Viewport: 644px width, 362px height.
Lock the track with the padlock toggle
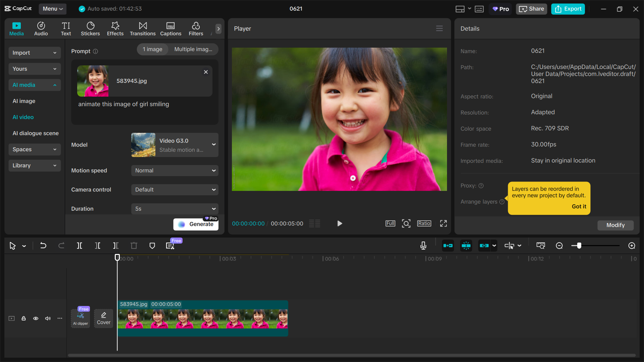tap(23, 318)
